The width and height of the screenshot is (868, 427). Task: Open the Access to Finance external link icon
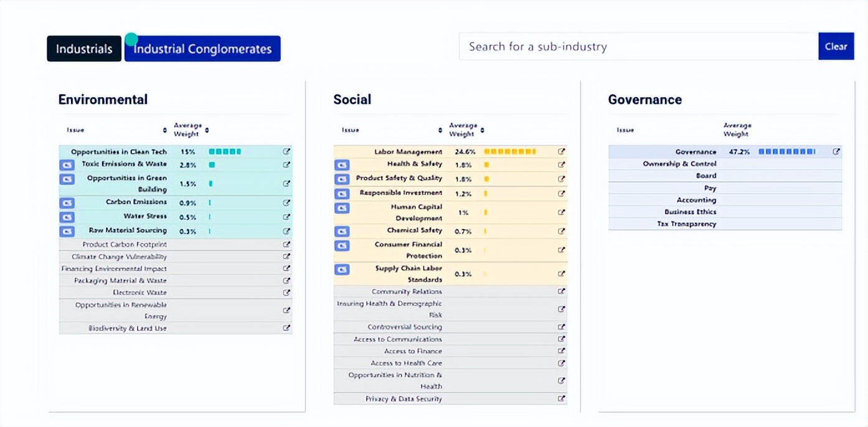tap(561, 351)
